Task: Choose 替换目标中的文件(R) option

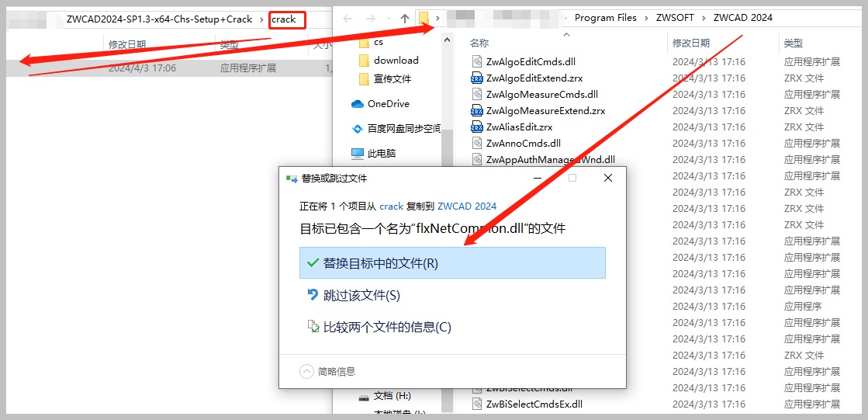Action: pos(452,263)
